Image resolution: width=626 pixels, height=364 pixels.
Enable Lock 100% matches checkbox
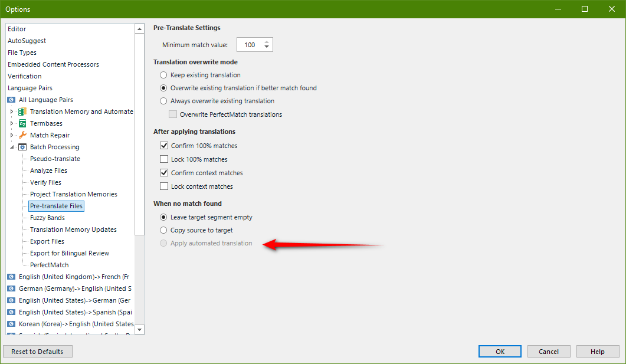[x=164, y=159]
